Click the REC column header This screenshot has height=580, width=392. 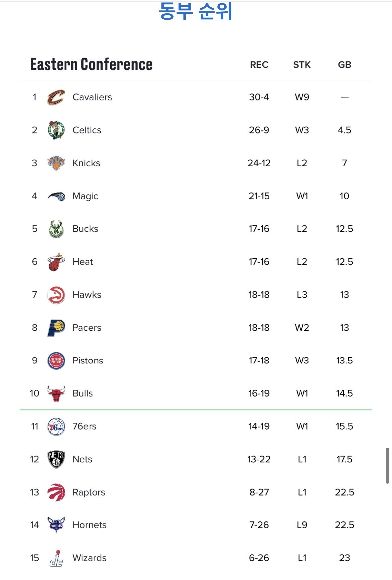pyautogui.click(x=259, y=65)
